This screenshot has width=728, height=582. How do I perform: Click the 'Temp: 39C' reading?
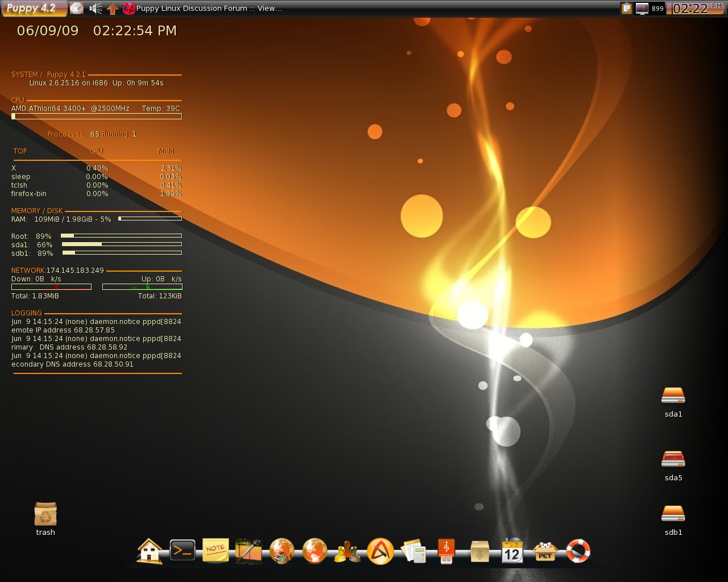pos(161,109)
